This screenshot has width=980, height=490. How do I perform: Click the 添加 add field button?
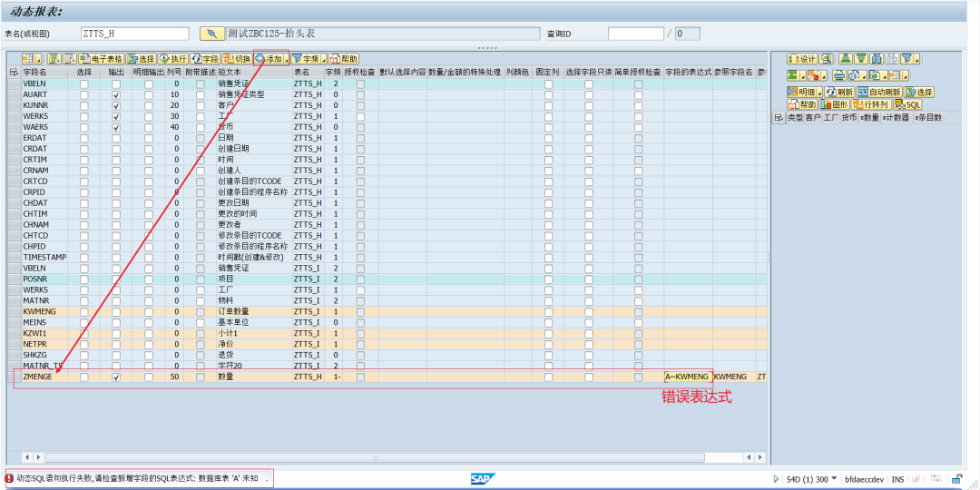pyautogui.click(x=269, y=59)
